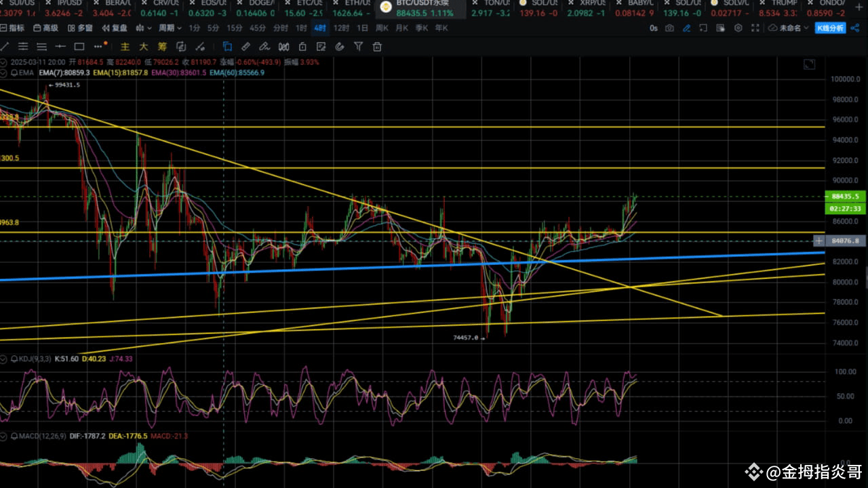Viewport: 868px width, 488px height.
Task: Switch to the 分时 intraday view
Action: pos(281,28)
